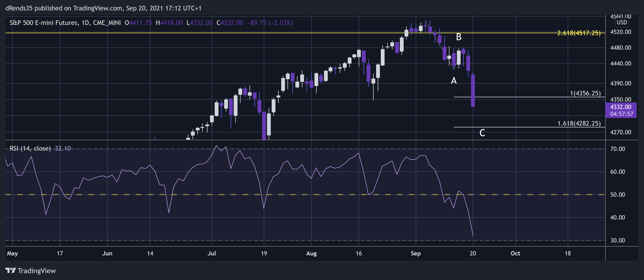The width and height of the screenshot is (644, 280).
Task: Click the open value O4411.75
Action: [x=138, y=23]
